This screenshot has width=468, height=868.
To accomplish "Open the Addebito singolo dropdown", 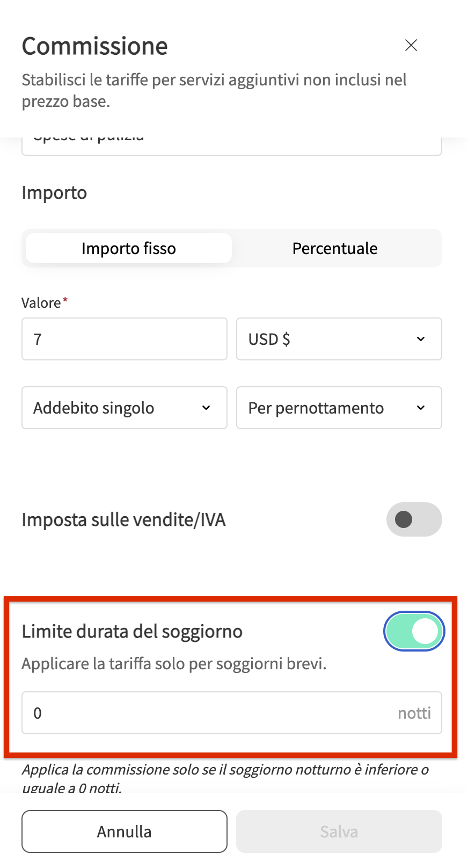I will (x=125, y=408).
